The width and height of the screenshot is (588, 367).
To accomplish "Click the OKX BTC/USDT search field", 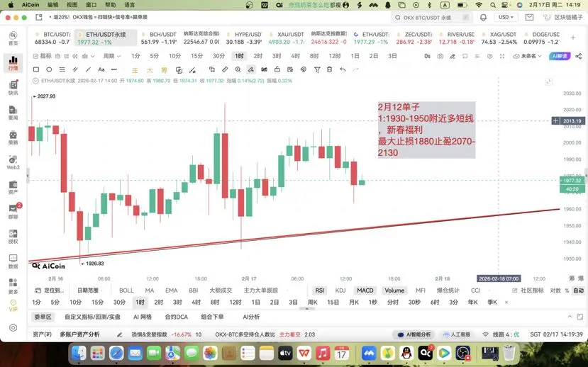I will [x=431, y=17].
